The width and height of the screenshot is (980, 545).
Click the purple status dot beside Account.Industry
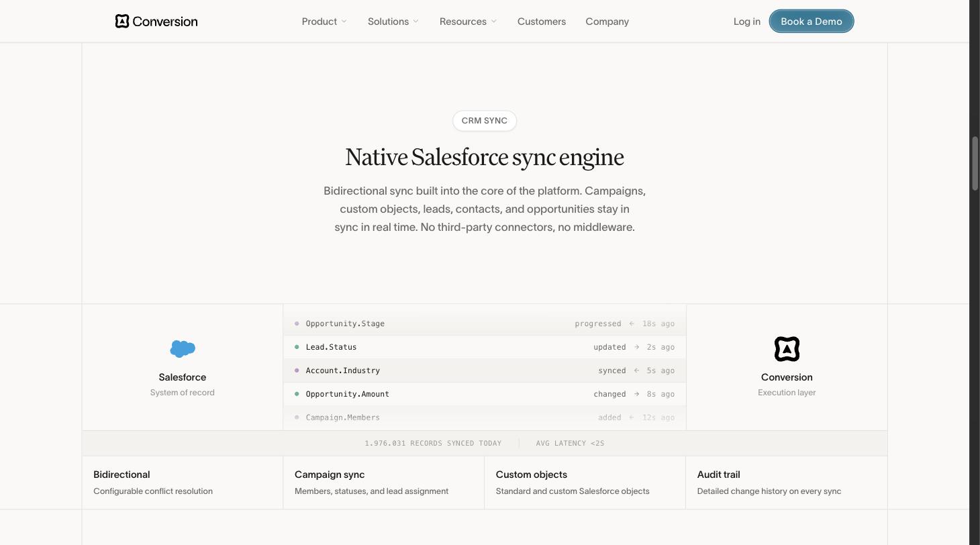click(297, 370)
